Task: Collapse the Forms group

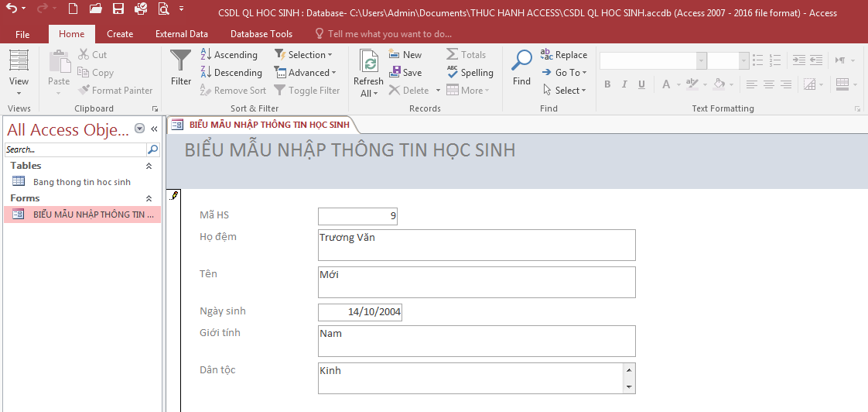Action: [x=149, y=198]
